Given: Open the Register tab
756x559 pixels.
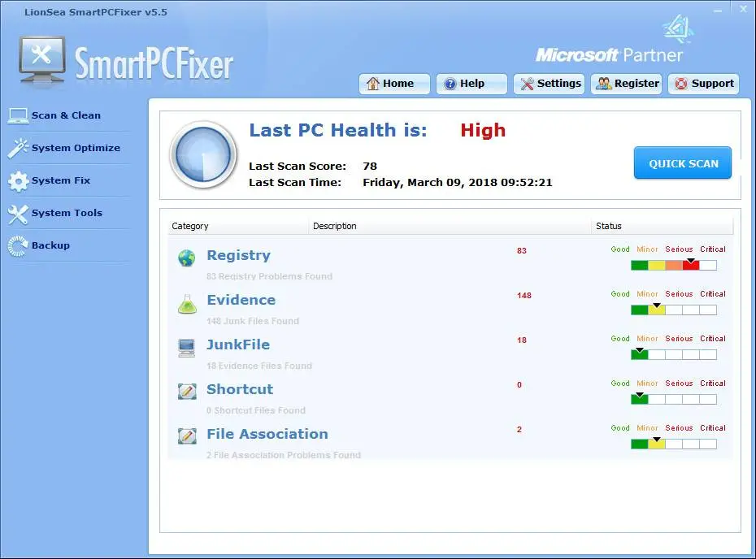Looking at the screenshot, I should [x=626, y=84].
